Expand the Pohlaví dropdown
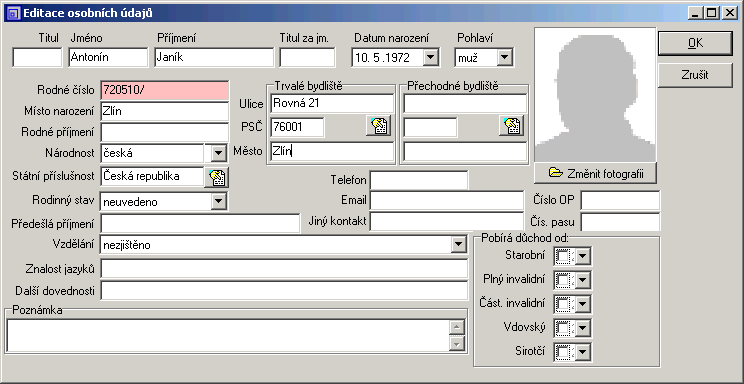Image resolution: width=744 pixels, height=384 pixels. 504,58
